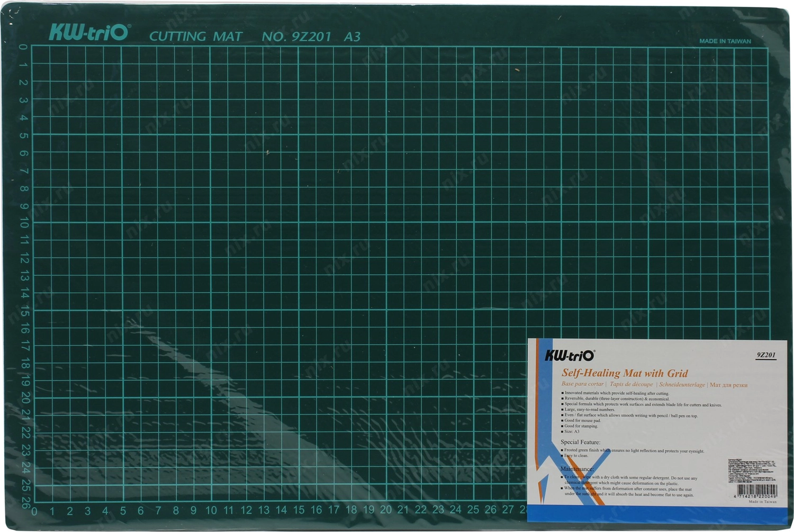Viewport: 794px width, 532px height.
Task: Click the "MADE IN TAIWAN" text on mat
Action: pyautogui.click(x=725, y=41)
